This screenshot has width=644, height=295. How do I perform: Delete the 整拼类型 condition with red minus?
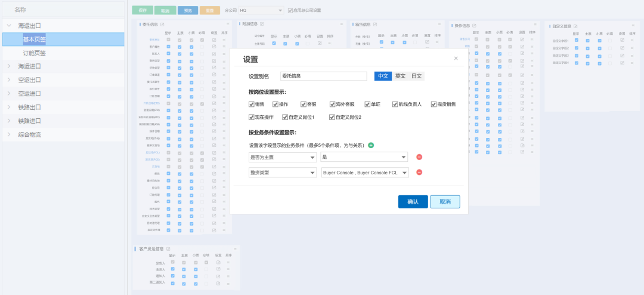(419, 173)
